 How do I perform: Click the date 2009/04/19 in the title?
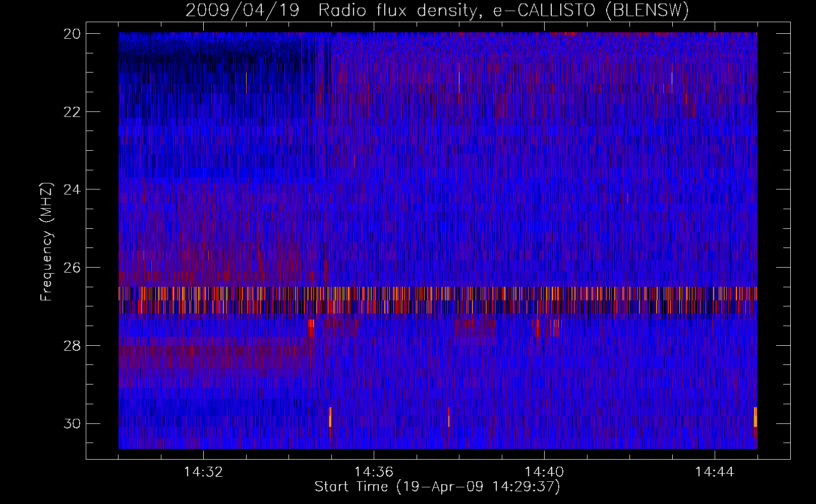click(x=243, y=10)
